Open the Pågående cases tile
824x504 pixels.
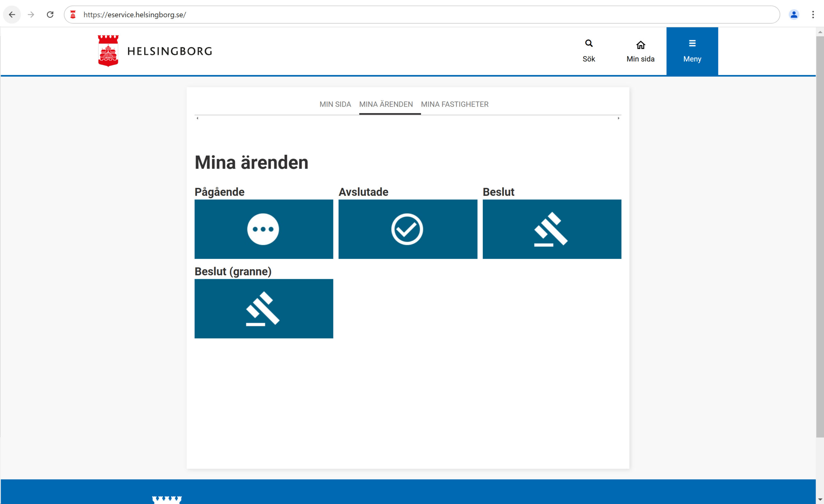point(264,229)
